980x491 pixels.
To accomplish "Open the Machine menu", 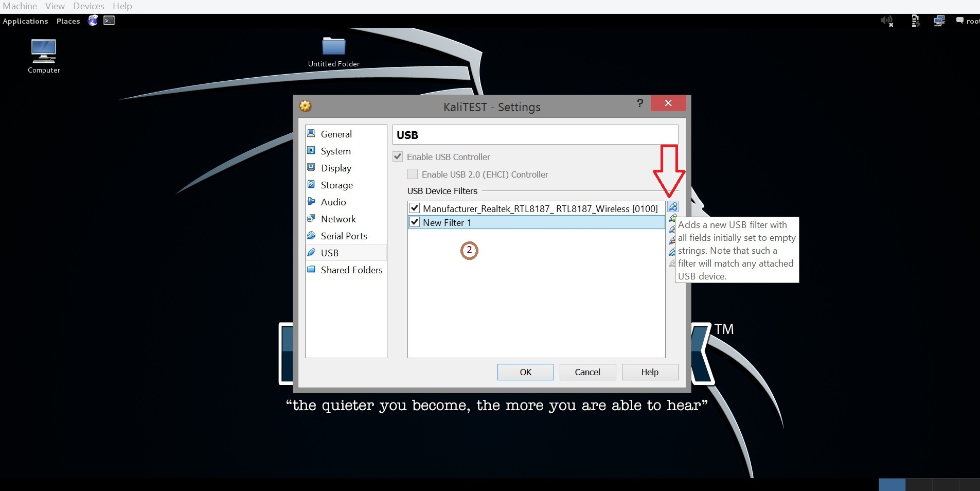I will click(x=20, y=6).
